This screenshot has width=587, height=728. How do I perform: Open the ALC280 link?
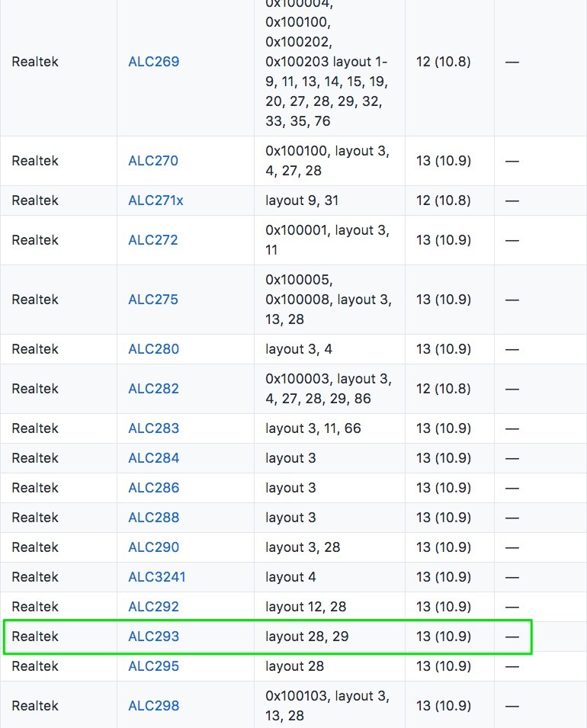(x=153, y=349)
